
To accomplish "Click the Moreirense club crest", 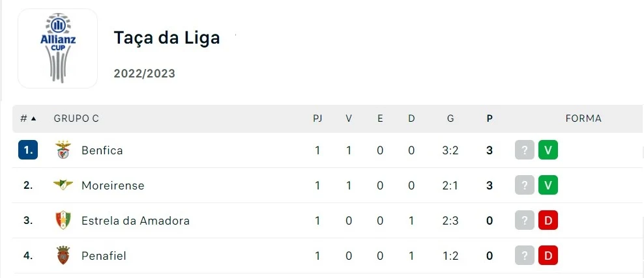I will tap(63, 186).
